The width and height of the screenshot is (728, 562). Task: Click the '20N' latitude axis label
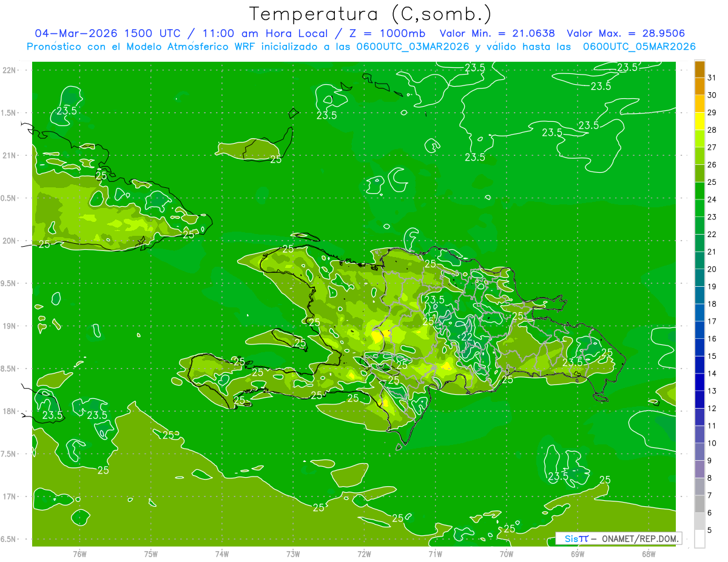click(x=9, y=241)
